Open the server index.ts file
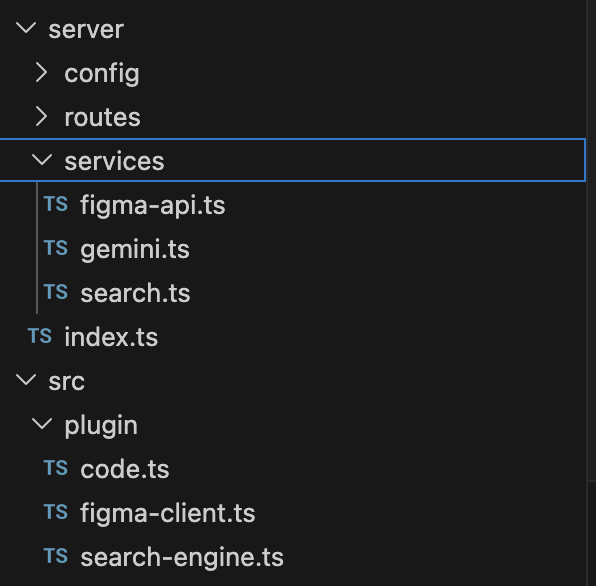Image resolution: width=596 pixels, height=586 pixels. [111, 337]
